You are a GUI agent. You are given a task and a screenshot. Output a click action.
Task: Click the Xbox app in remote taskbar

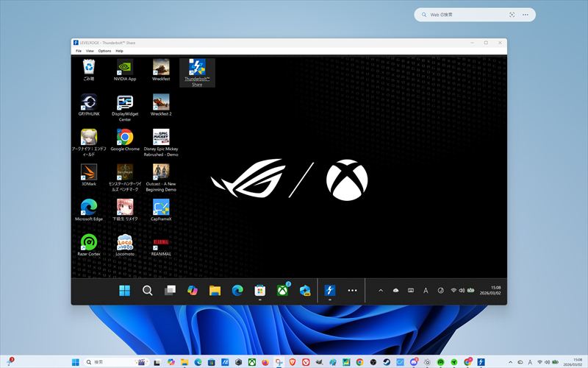pyautogui.click(x=282, y=290)
